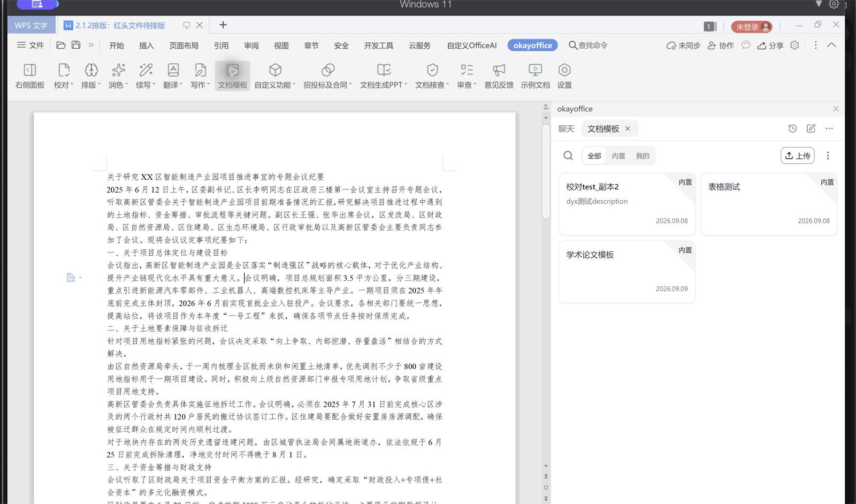Screen dimensions: 856x504
Task: Switch to the 聊天 panel tab
Action: point(566,129)
